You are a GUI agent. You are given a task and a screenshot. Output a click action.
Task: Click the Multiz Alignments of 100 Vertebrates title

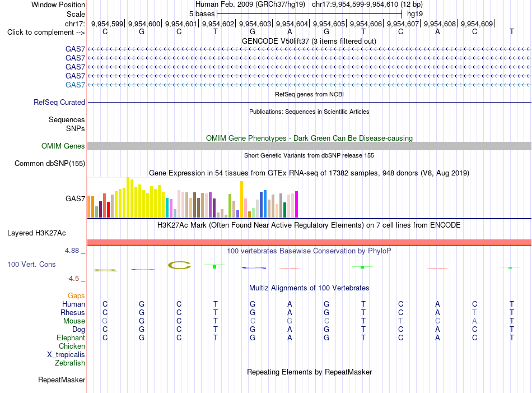(309, 288)
